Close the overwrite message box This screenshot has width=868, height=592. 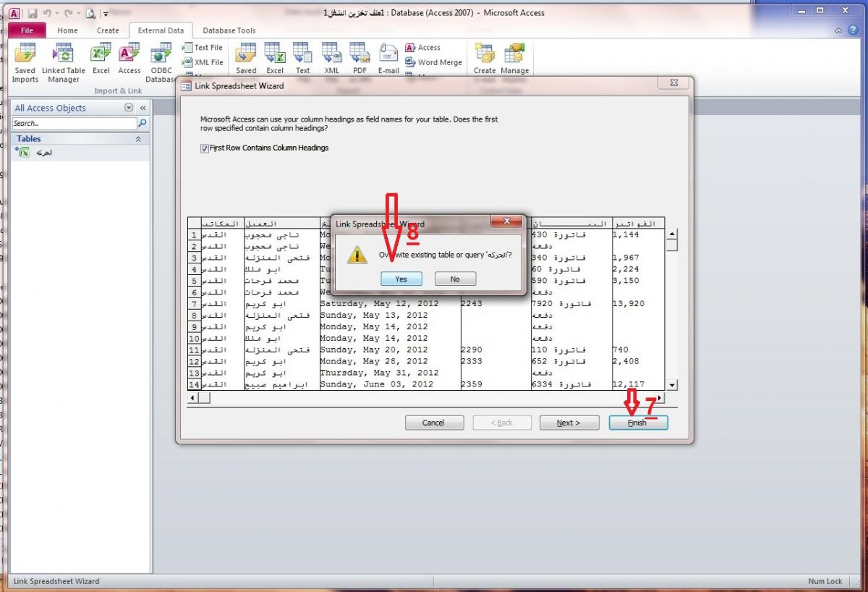click(x=506, y=221)
